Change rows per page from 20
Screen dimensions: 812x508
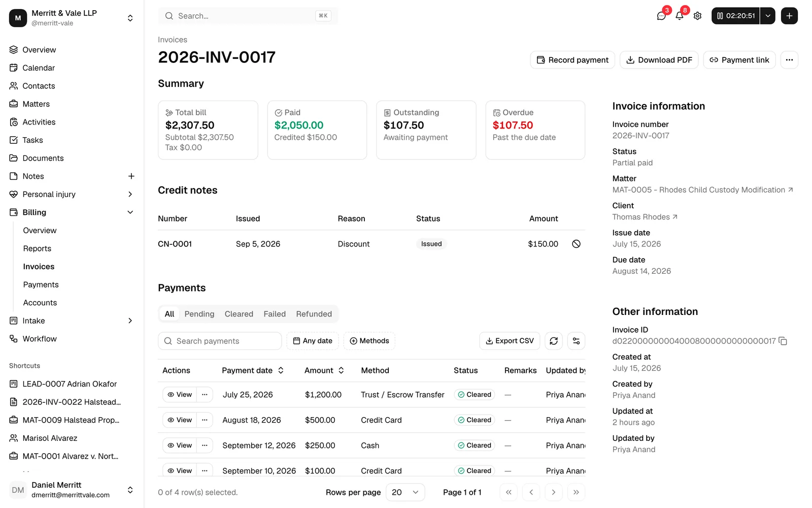pyautogui.click(x=405, y=492)
